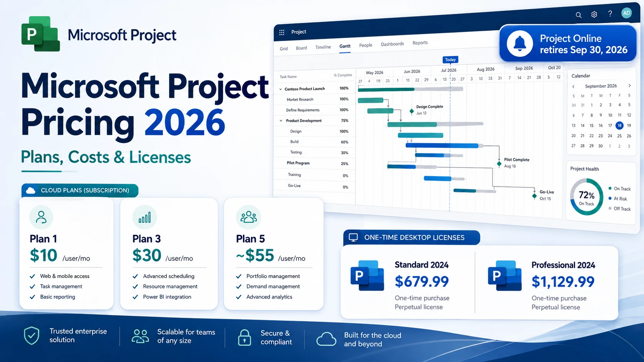
Task: Click the Go-Live milestone diamond
Action: (x=534, y=196)
